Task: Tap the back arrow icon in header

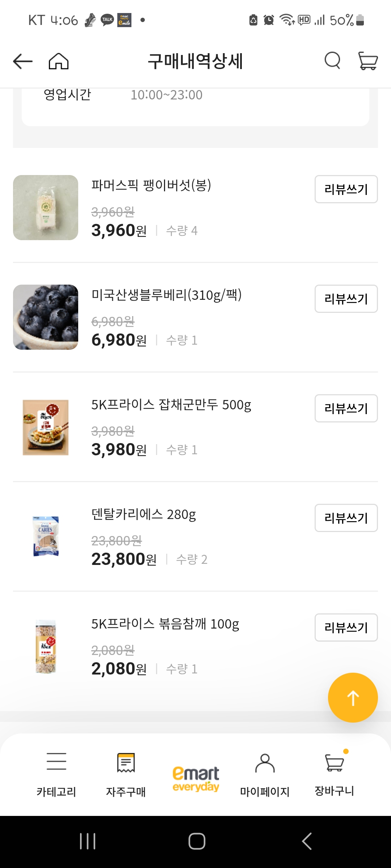Action: click(23, 61)
